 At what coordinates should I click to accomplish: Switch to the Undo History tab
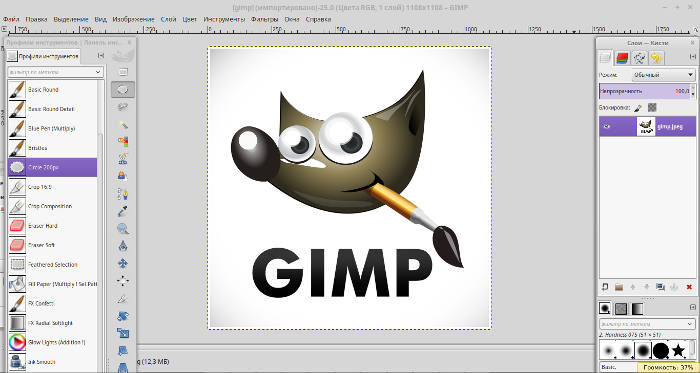656,58
